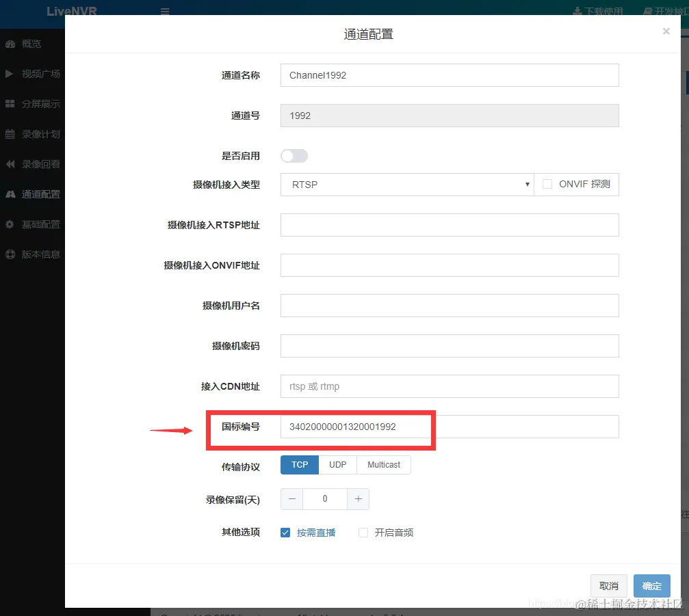Open 分屏展示 split-screen icon
The width and height of the screenshot is (689, 616).
click(10, 104)
